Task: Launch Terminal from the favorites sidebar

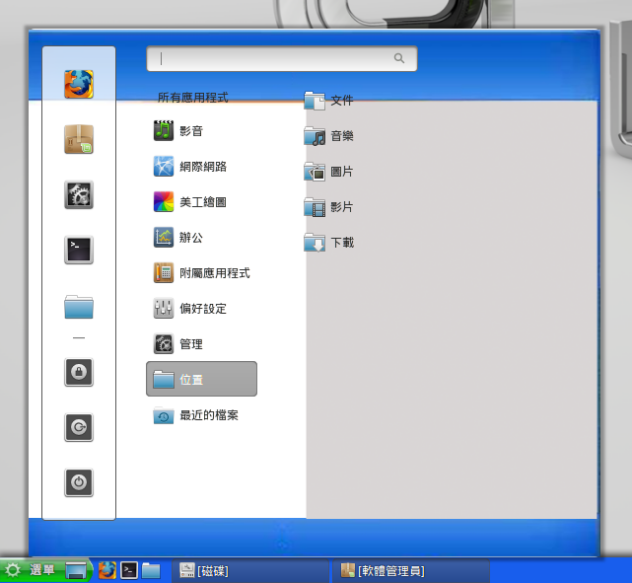Action: 79,250
